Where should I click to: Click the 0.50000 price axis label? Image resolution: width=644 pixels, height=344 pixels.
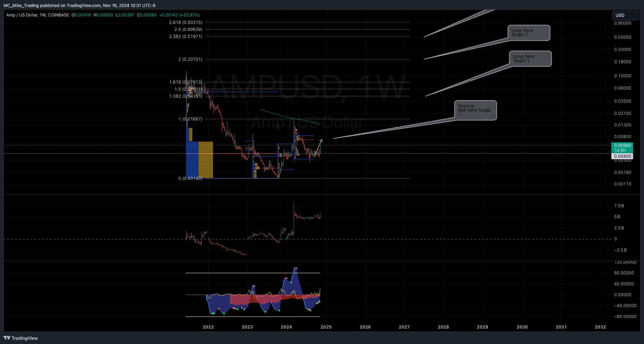623,37
